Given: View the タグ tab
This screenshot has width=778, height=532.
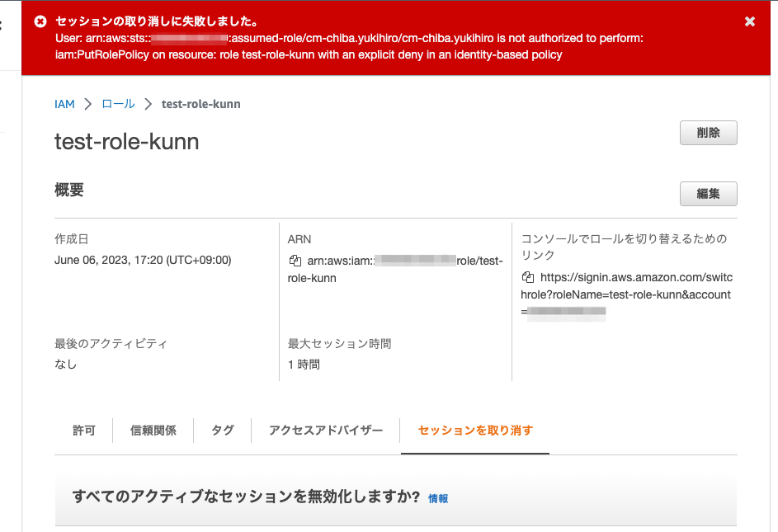Looking at the screenshot, I should 221,430.
